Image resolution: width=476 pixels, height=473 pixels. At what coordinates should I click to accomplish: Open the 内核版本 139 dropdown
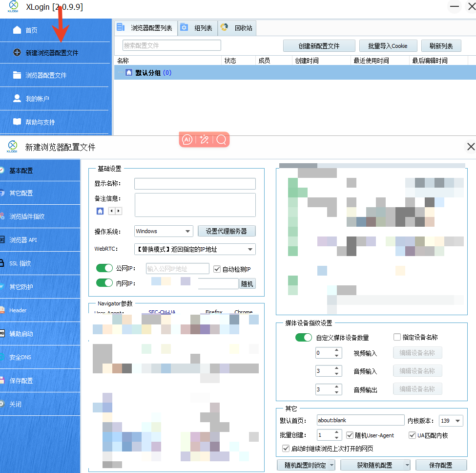(x=451, y=420)
